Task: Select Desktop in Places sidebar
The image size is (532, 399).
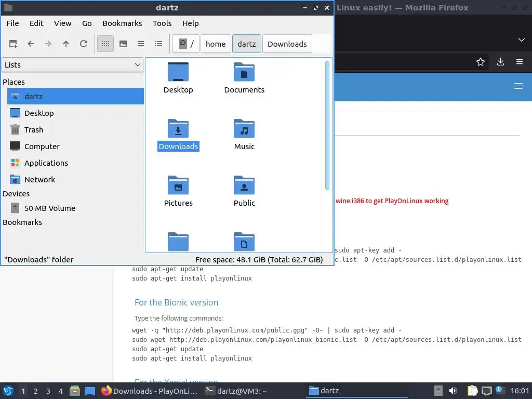Action: pos(75,113)
